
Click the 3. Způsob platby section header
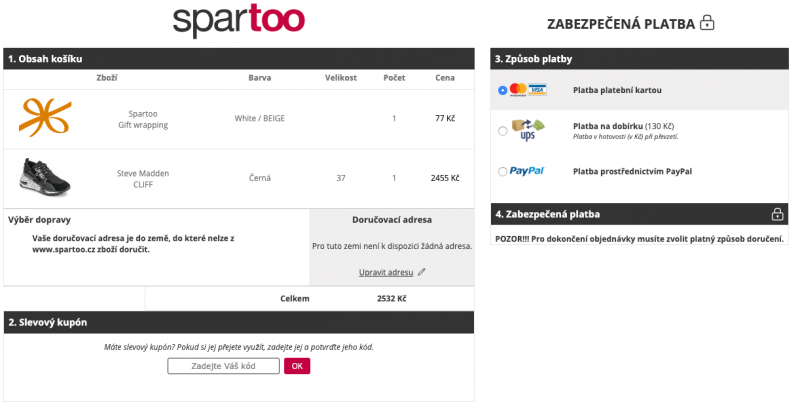coord(639,59)
